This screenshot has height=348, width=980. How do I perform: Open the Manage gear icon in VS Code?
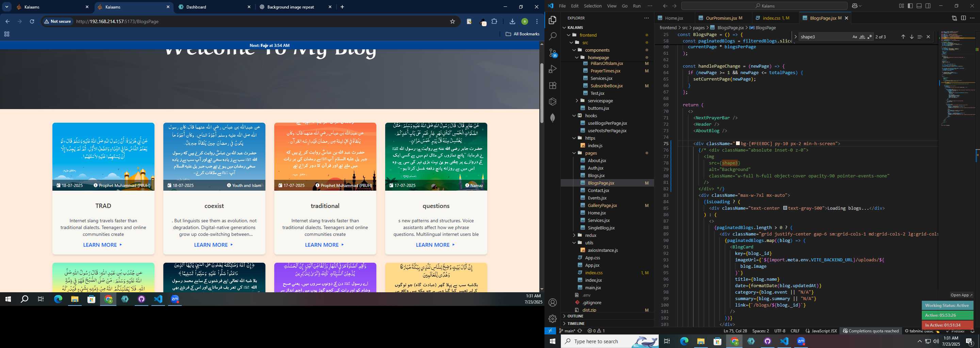[553, 319]
